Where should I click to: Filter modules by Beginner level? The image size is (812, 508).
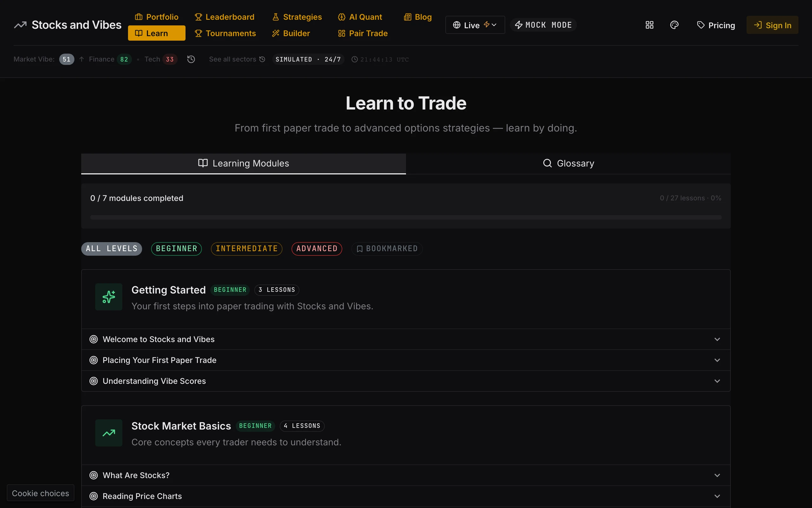(176, 249)
